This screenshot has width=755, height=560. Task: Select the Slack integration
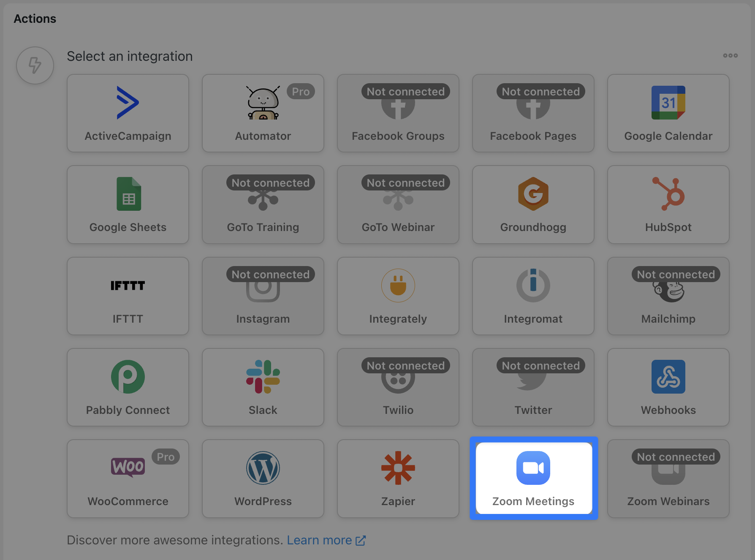click(263, 387)
